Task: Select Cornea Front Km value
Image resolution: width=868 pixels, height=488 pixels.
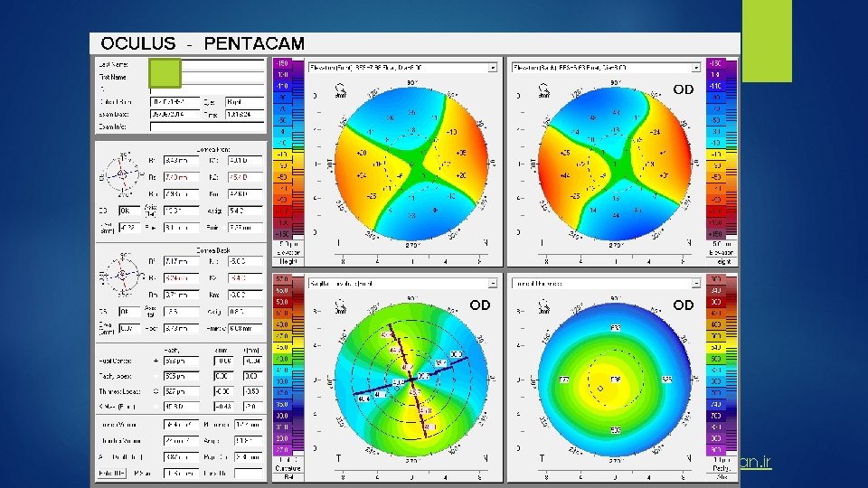Action: tap(246, 194)
